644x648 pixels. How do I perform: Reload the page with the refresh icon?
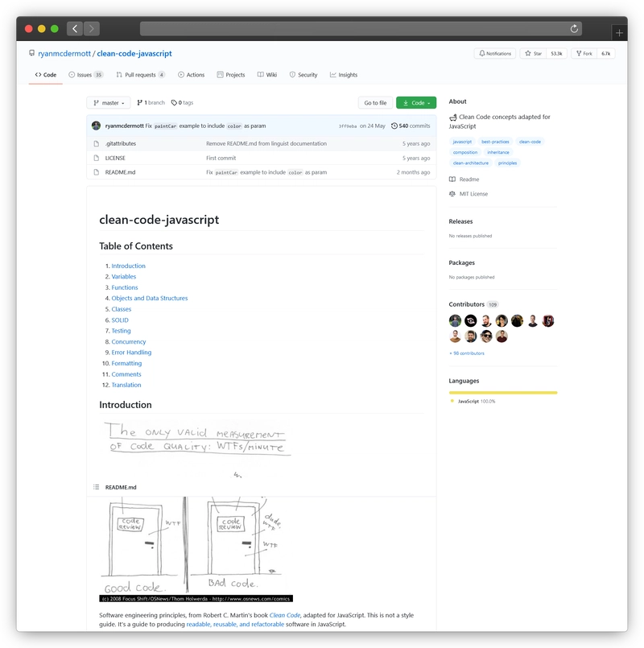point(574,28)
